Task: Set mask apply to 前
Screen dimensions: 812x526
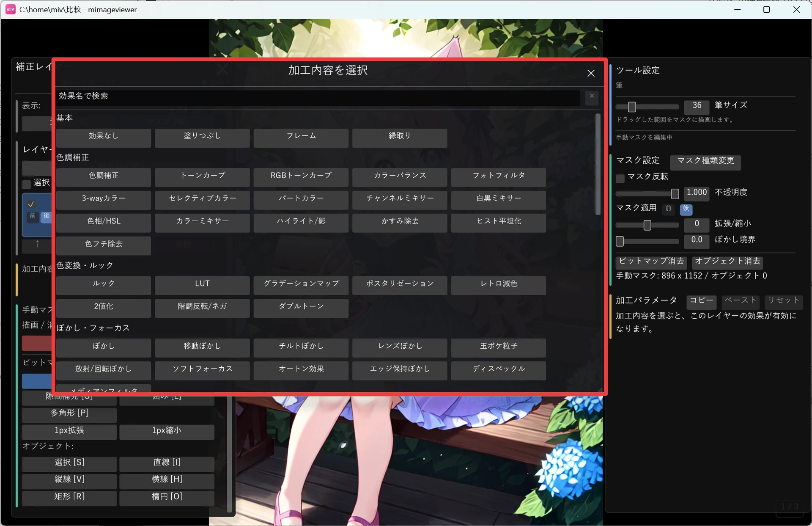Action: click(668, 209)
